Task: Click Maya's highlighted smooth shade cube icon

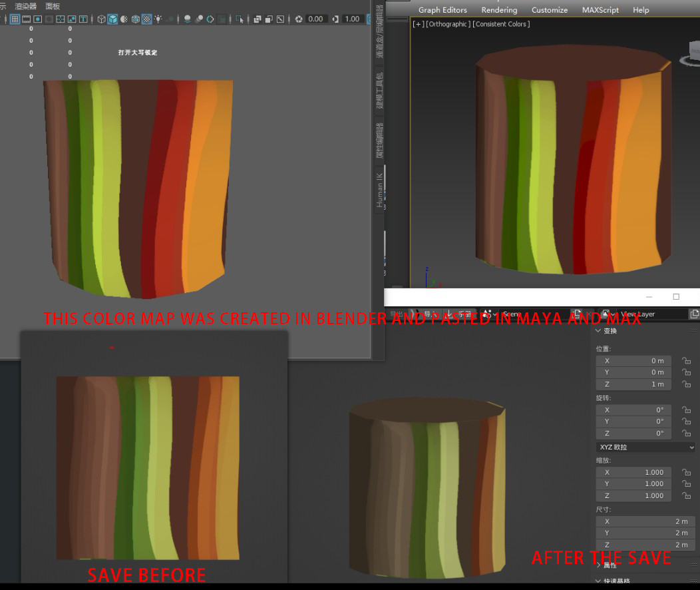Action: 112,19
